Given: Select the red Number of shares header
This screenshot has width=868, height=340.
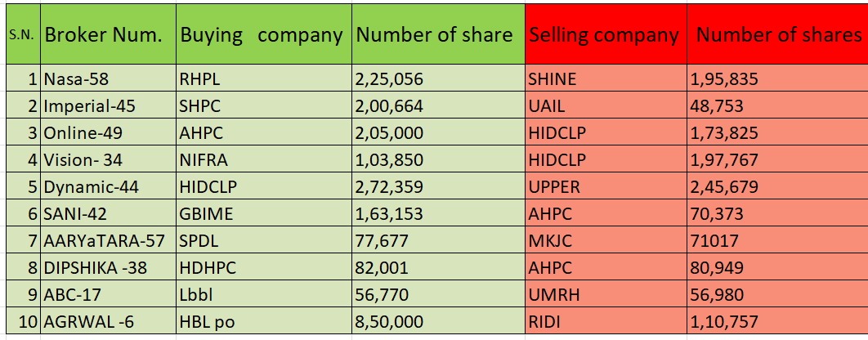Looking at the screenshot, I should click(777, 34).
